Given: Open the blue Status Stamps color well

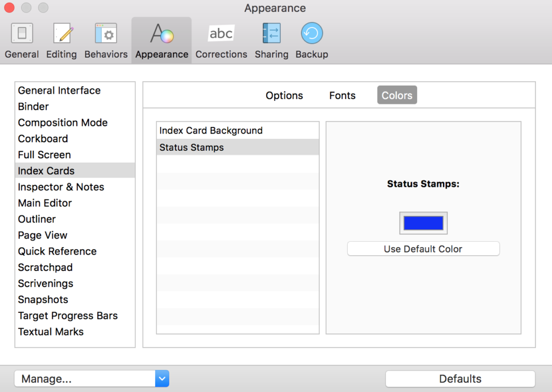Looking at the screenshot, I should coord(423,223).
